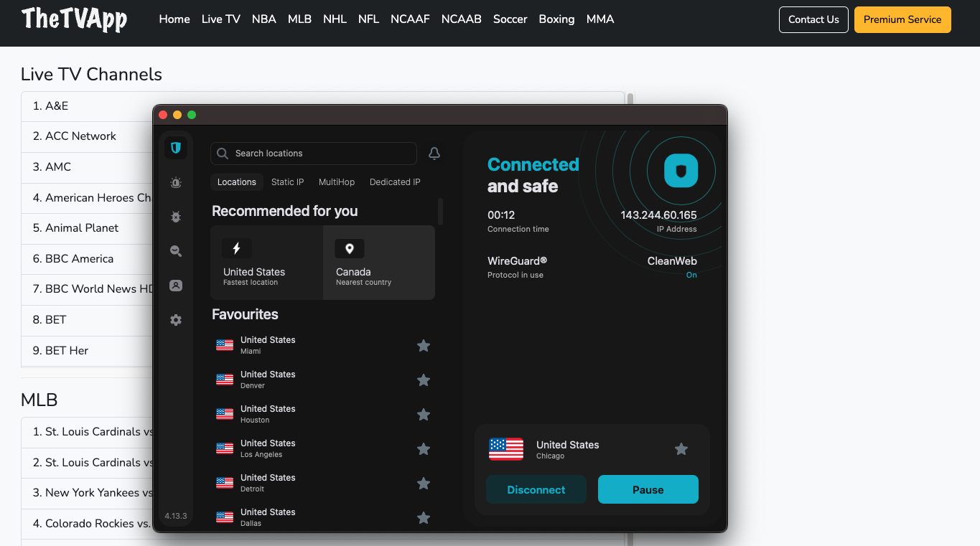This screenshot has height=546, width=980.
Task: Select the VPN shield icon in sidebar
Action: (x=175, y=147)
